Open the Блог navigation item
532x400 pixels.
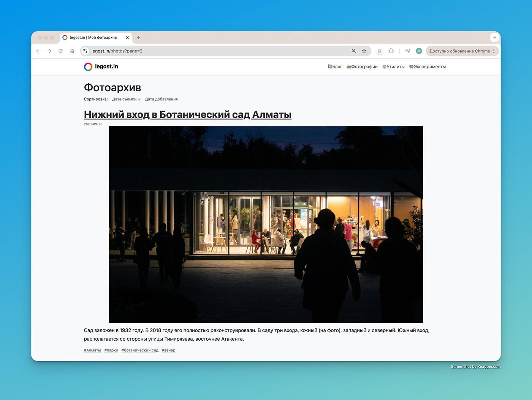click(335, 67)
